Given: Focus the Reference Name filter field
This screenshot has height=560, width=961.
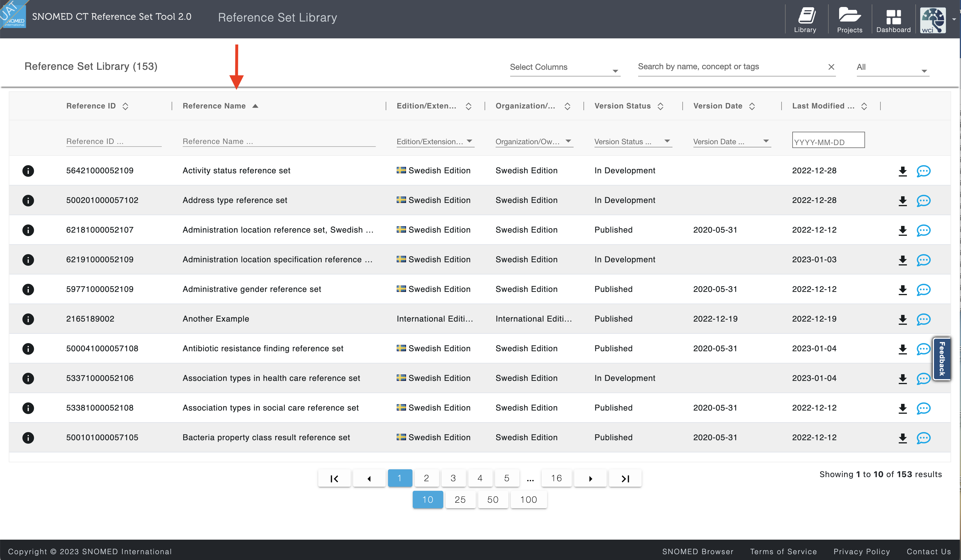Looking at the screenshot, I should coord(279,141).
